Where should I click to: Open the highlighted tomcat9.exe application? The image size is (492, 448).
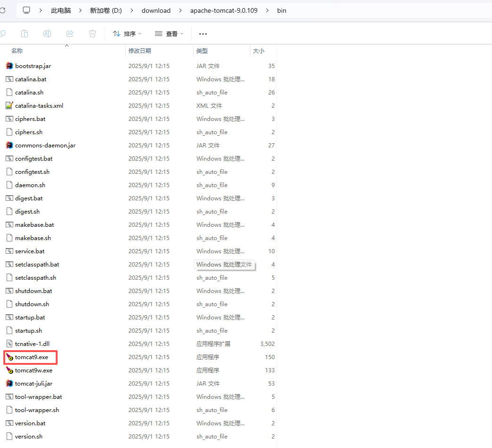(30, 357)
